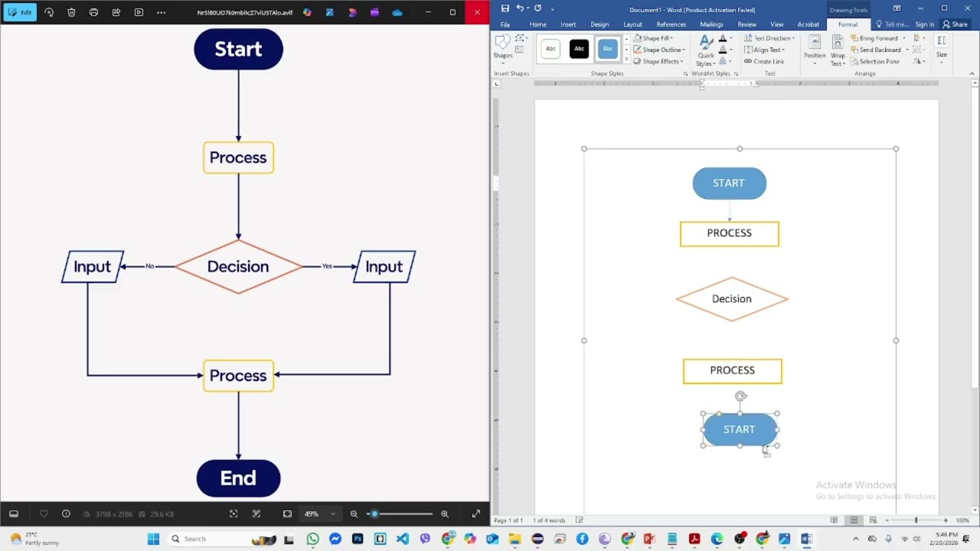Switch to the Review tab
980x551 pixels.
746,24
